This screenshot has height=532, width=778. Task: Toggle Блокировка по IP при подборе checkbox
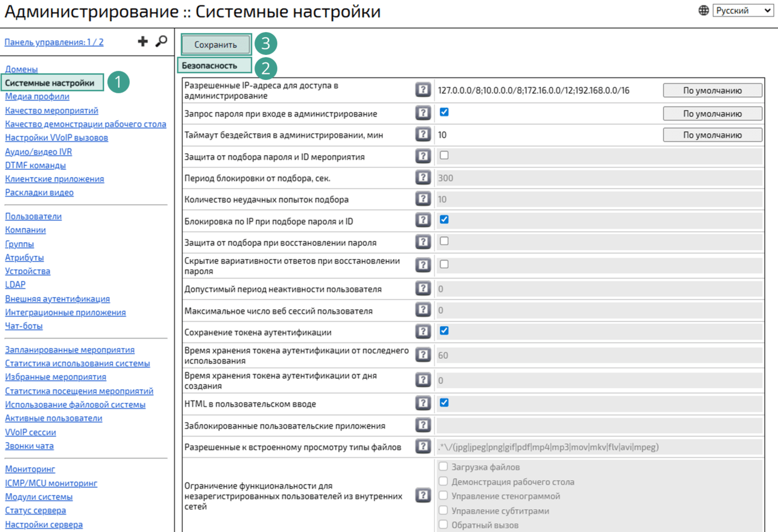pos(444,219)
